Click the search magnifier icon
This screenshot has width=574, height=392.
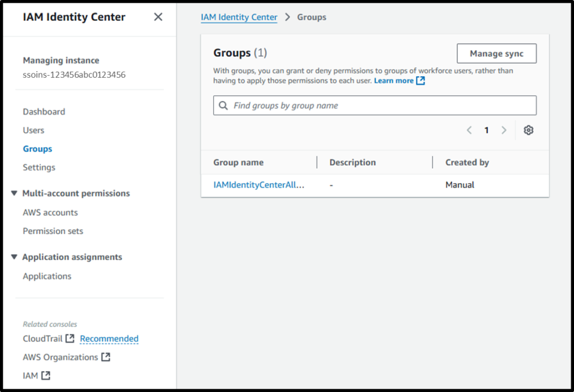(x=223, y=106)
